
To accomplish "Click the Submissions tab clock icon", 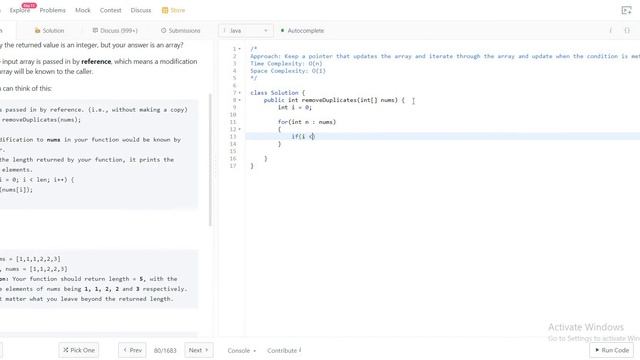I will coord(164,31).
